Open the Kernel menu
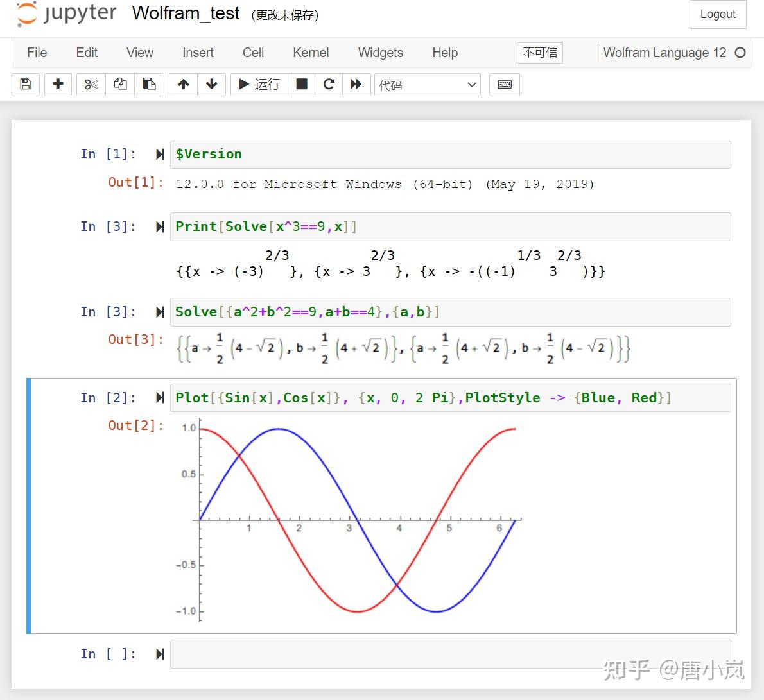The image size is (764, 700). tap(311, 53)
